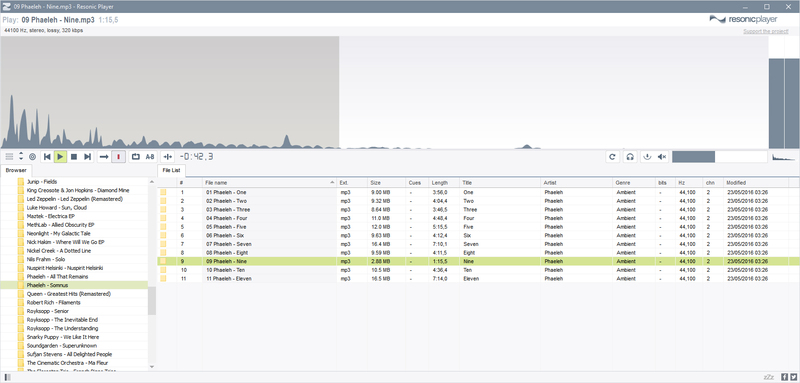Switch to the Browser tab
This screenshot has height=383, width=800.
16,170
